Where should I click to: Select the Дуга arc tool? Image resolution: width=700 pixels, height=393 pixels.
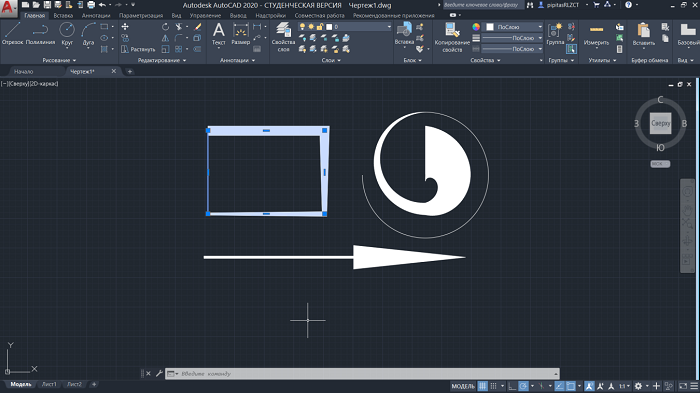[88, 34]
